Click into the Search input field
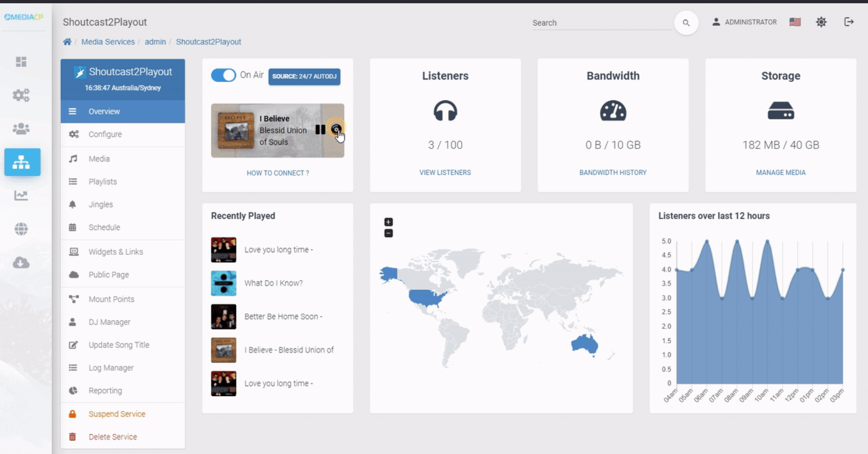Viewport: 868px width, 454px height. click(600, 23)
